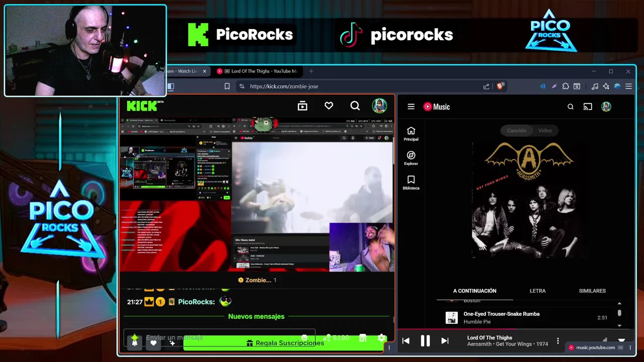
Task: Click the Kick stream video player
Action: (x=257, y=195)
